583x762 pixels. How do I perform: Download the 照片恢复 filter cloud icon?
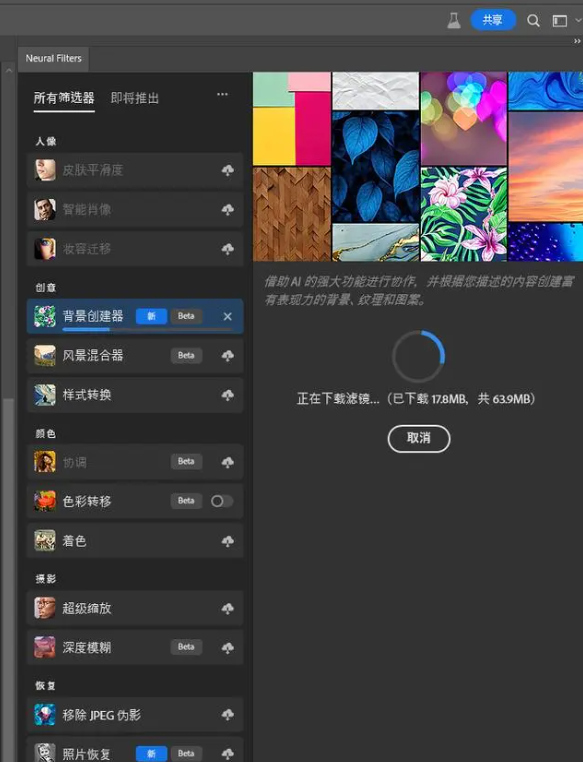coord(227,754)
